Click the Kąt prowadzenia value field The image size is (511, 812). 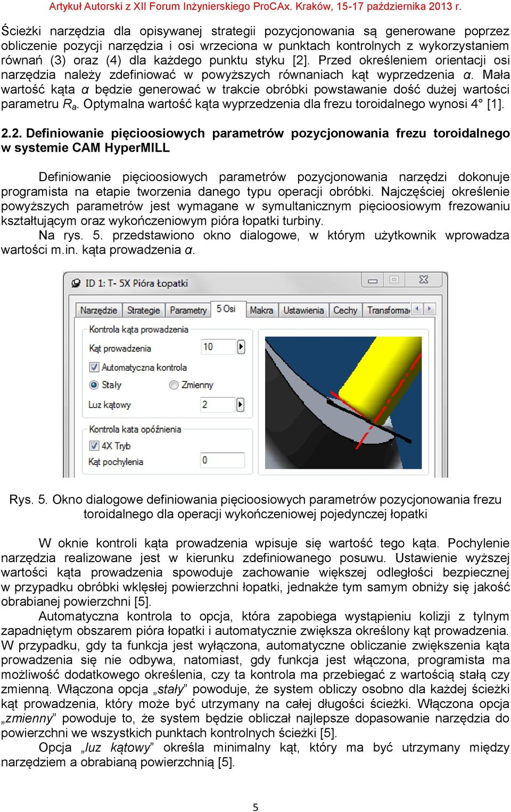(218, 347)
